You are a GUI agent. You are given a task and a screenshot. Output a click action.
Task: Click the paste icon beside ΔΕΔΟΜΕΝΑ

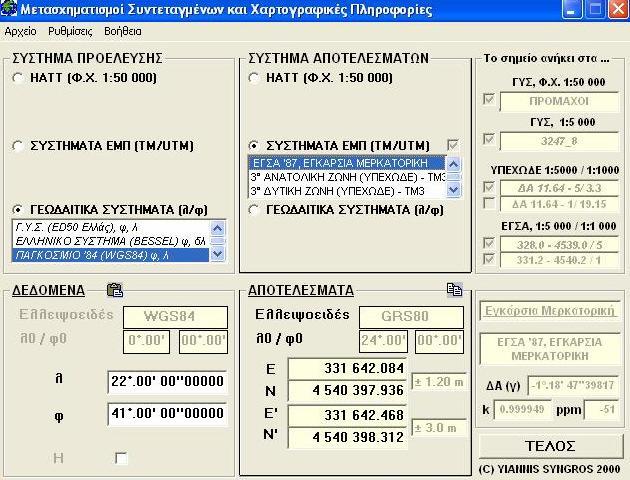click(115, 290)
